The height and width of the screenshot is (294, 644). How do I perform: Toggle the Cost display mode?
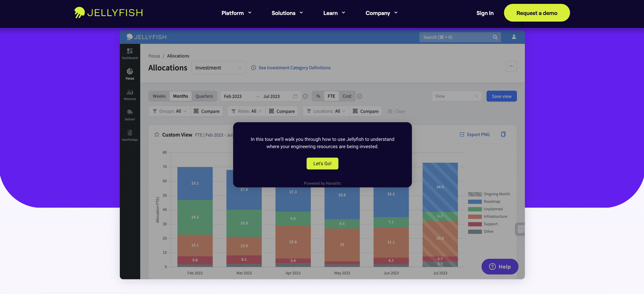[x=347, y=96]
